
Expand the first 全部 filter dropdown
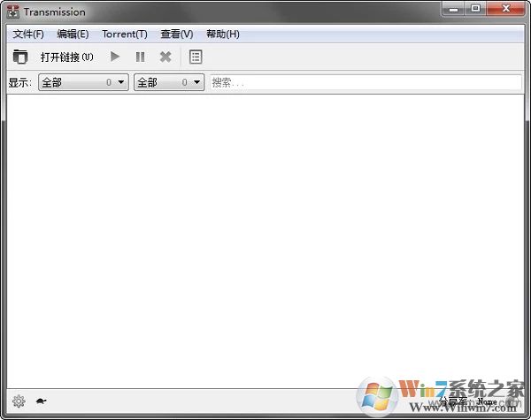[x=84, y=82]
